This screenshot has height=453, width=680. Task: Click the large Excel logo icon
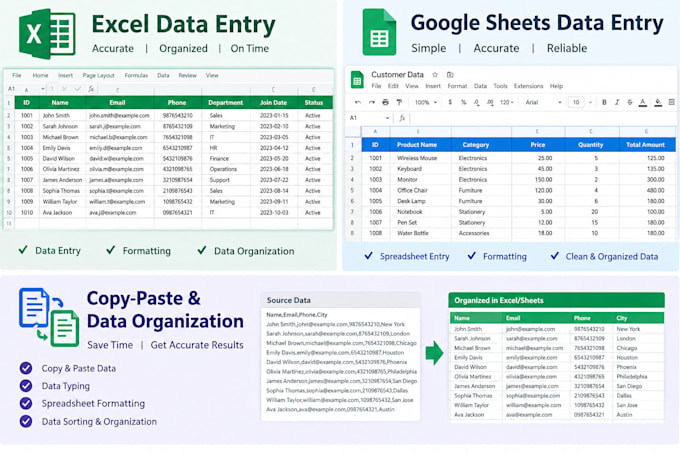pos(47,34)
